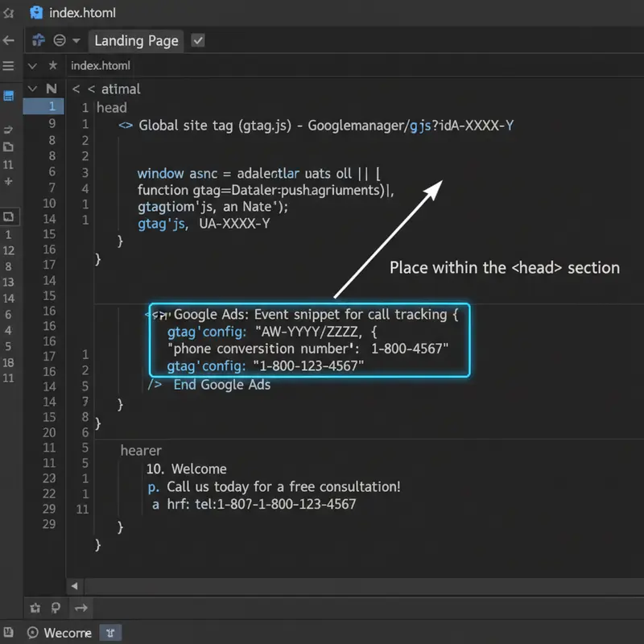
Task: Click the tel:1-807-1-800-123-4567 href link
Action: [x=275, y=505]
